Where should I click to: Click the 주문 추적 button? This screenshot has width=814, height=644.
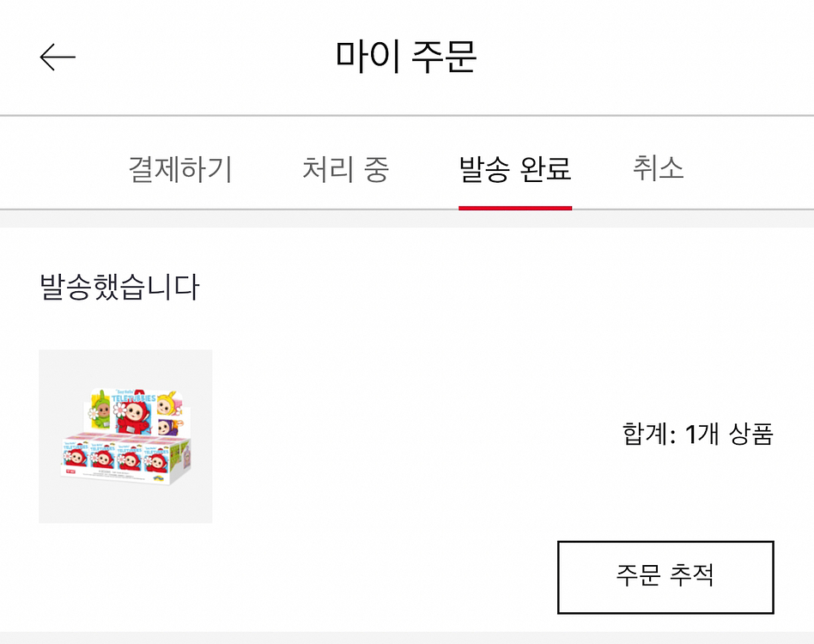click(665, 577)
